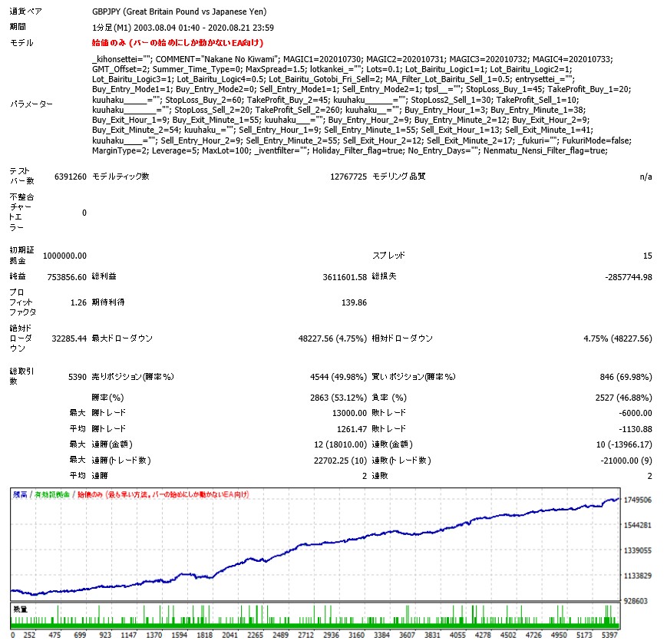Click the test bars value 6391260
This screenshot has width=667, height=644.
[x=70, y=177]
